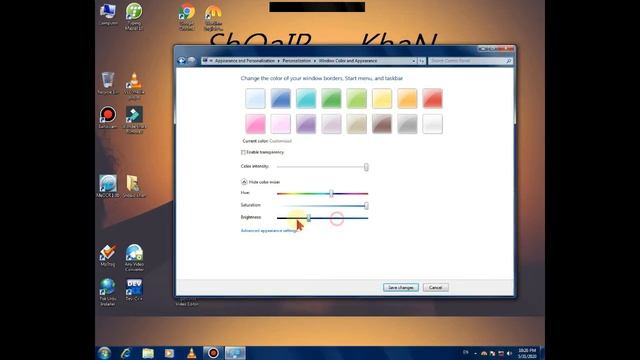
Task: Open the Pak Urdu Installer shortcut
Action: [108, 292]
